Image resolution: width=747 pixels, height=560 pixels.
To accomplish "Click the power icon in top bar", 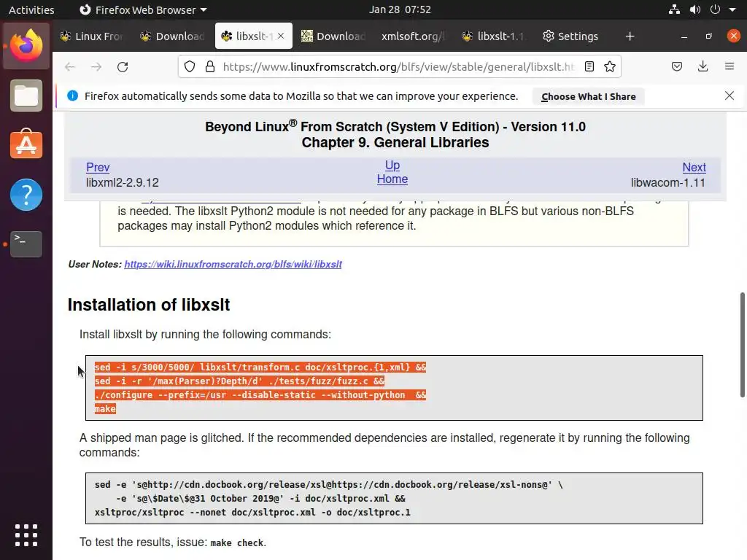I will [x=715, y=9].
